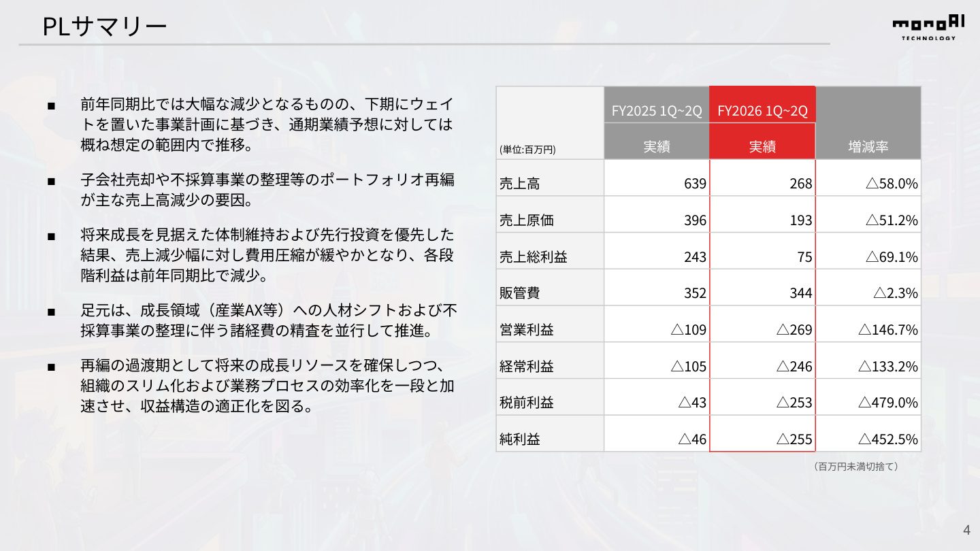Click the △133.2% change rate cell
Screen dimensions: 980x551
tap(868, 361)
